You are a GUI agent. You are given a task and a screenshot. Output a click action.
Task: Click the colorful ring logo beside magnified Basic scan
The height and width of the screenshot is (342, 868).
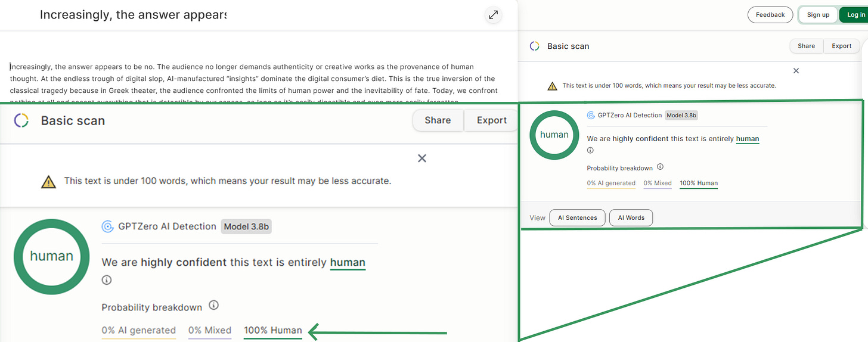tap(21, 120)
